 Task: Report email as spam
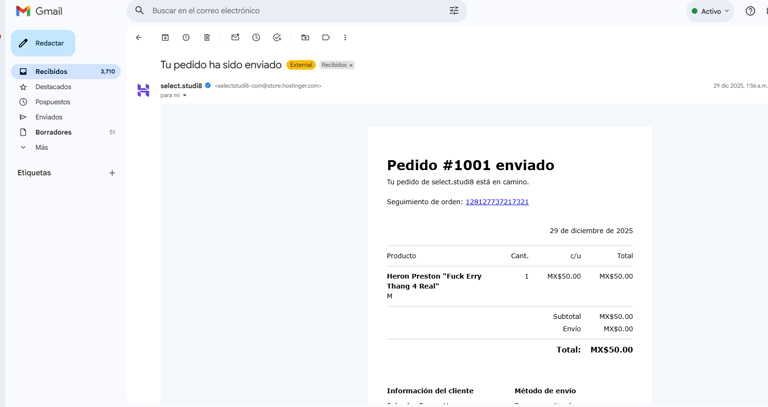click(x=186, y=37)
